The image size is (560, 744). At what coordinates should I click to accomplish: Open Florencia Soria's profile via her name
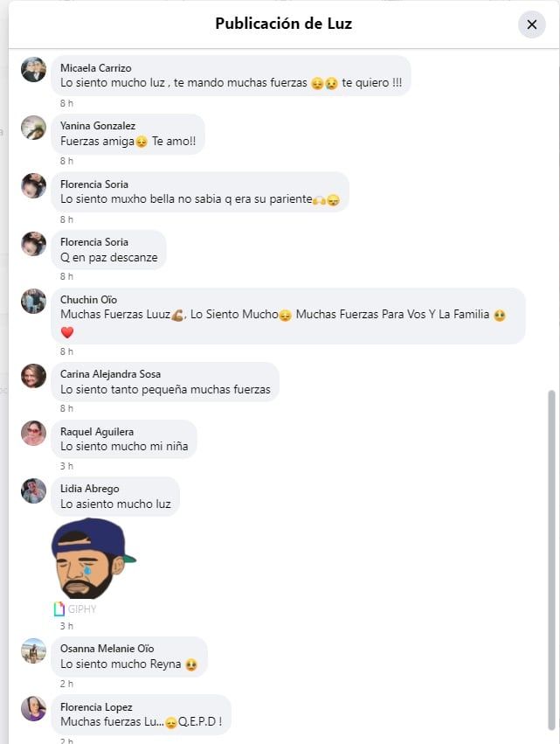coord(95,184)
